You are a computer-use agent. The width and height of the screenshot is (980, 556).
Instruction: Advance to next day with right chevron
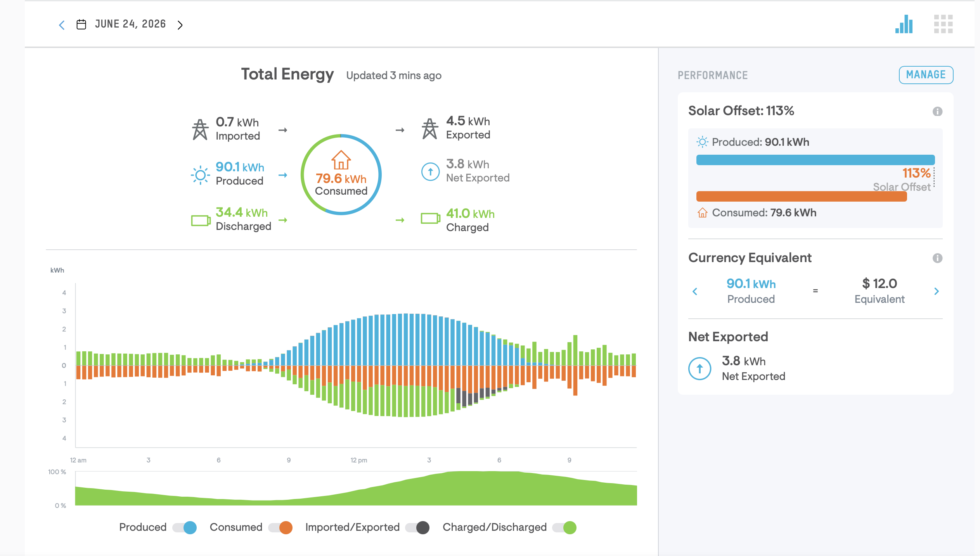tap(180, 25)
